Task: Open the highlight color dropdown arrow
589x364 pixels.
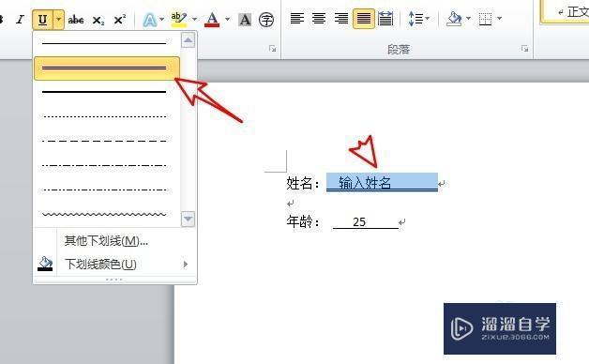Action: click(x=194, y=19)
